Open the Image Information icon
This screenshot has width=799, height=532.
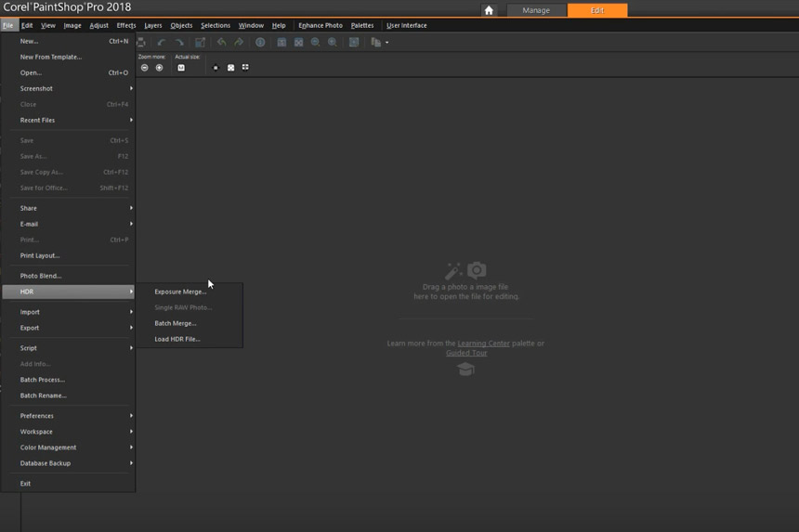(260, 43)
